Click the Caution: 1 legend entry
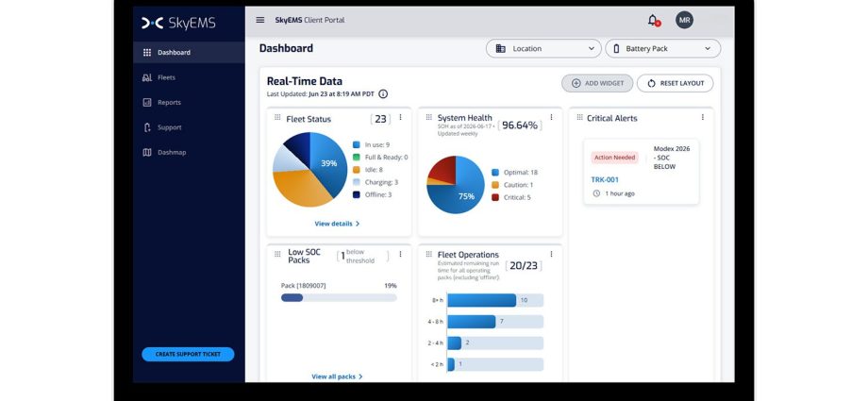Screen dimensions: 868x401 pos(512,185)
